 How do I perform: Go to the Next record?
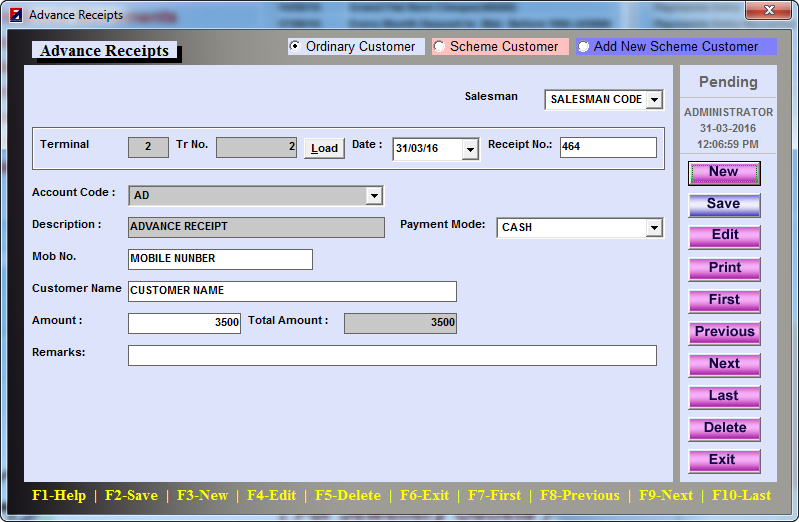coord(724,364)
